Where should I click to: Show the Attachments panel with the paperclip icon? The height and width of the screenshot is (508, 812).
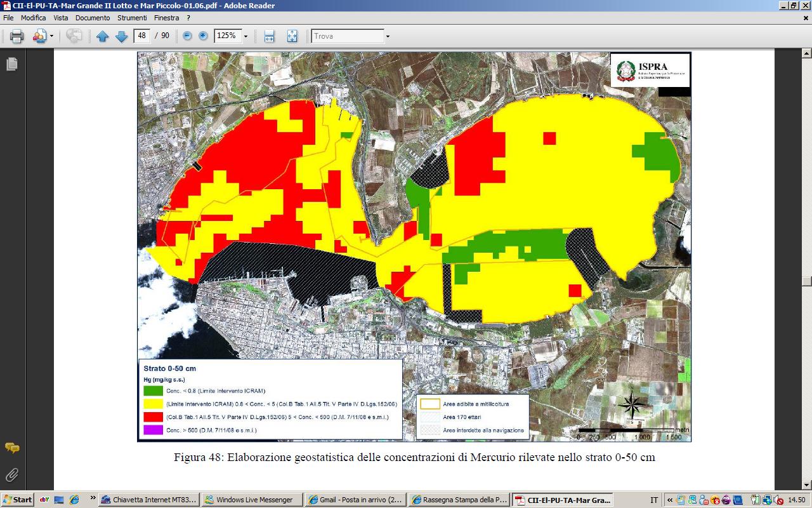pyautogui.click(x=11, y=474)
